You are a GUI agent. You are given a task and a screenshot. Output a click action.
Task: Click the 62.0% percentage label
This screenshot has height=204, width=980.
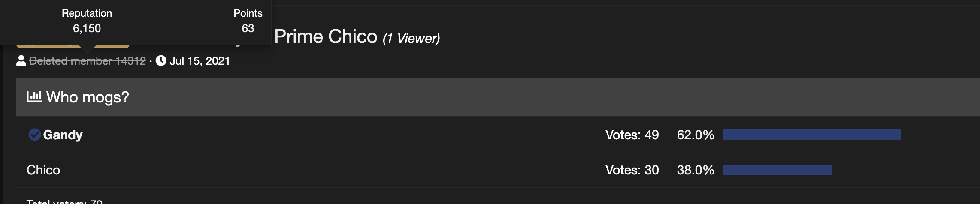click(x=696, y=135)
